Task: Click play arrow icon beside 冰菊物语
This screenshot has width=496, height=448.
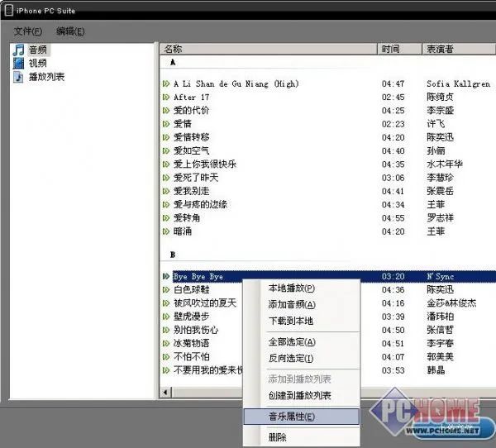Action: pyautogui.click(x=166, y=343)
